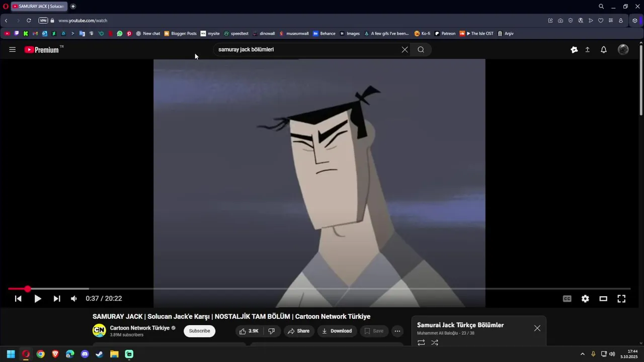
Task: Close the Samurai Jack Türkçe Bölümler playlist panel
Action: 537,328
